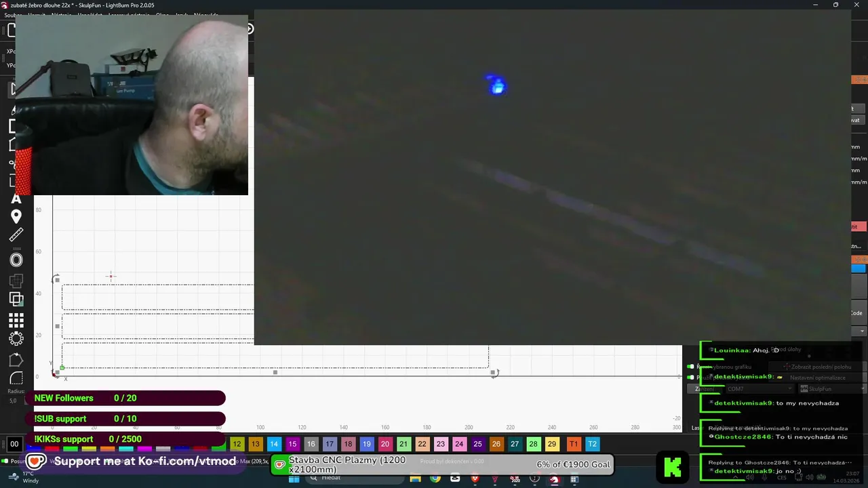This screenshot has width=868, height=488.
Task: Select layer color swatch 25
Action: click(477, 444)
